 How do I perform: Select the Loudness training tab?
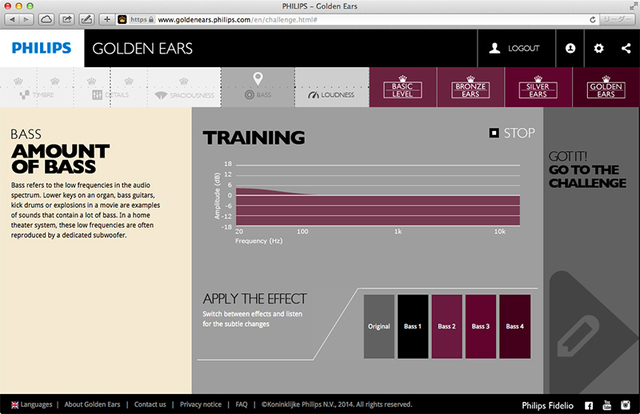[x=332, y=87]
